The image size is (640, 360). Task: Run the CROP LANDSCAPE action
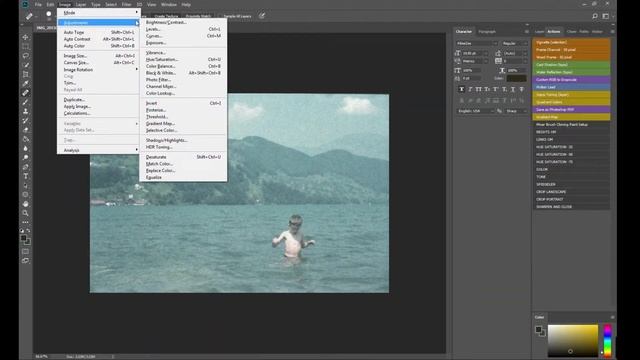click(x=571, y=192)
